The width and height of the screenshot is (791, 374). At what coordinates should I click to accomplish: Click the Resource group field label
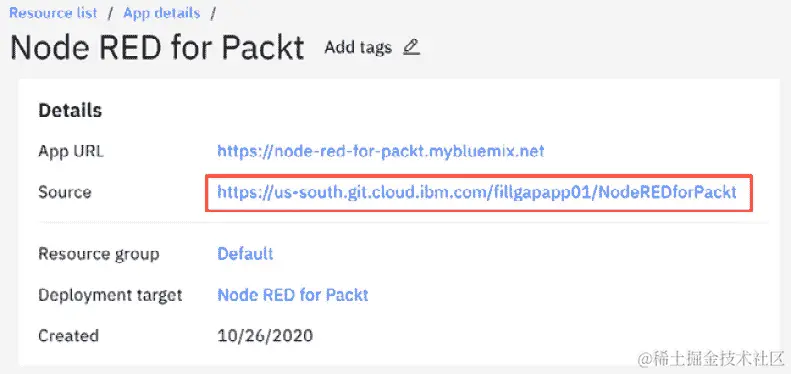[99, 254]
